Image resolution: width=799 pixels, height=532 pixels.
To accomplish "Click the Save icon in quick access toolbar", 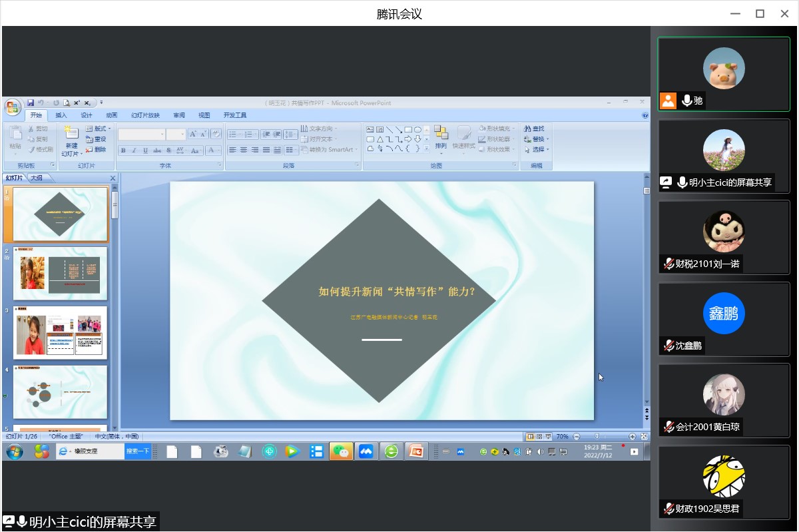I will tap(30, 103).
